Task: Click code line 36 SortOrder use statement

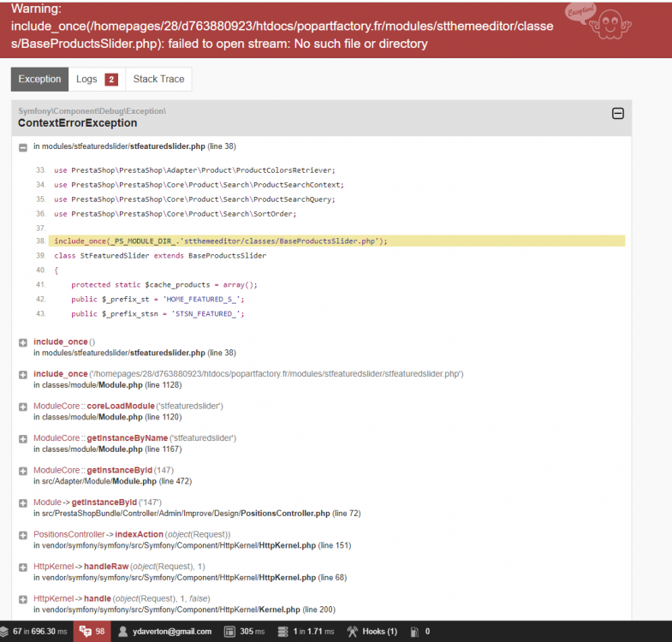Action: 175,213
